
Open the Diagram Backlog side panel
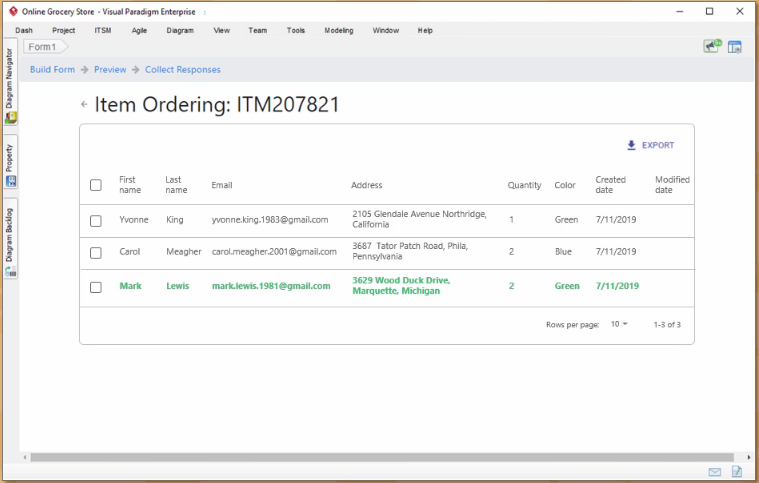click(x=10, y=242)
